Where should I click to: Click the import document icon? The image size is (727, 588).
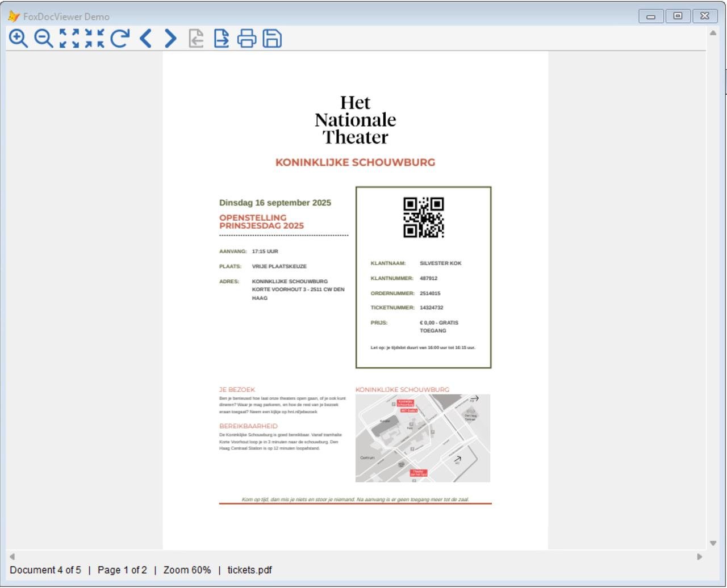pos(195,39)
